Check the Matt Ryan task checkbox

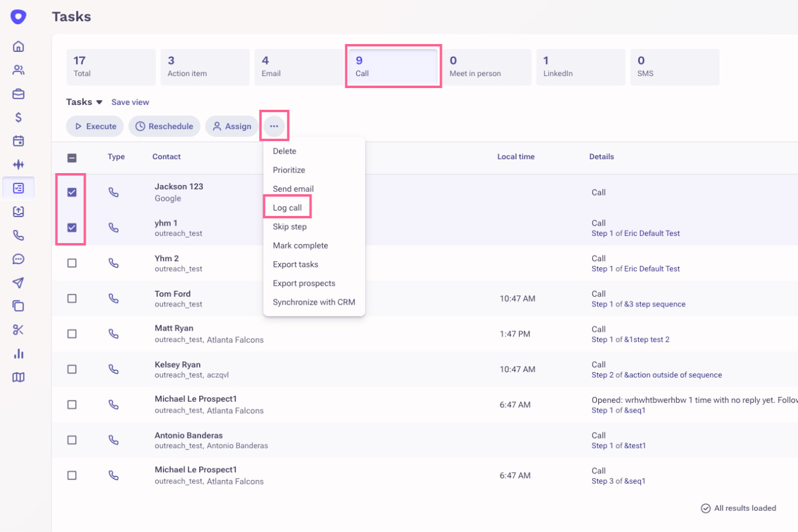point(72,334)
